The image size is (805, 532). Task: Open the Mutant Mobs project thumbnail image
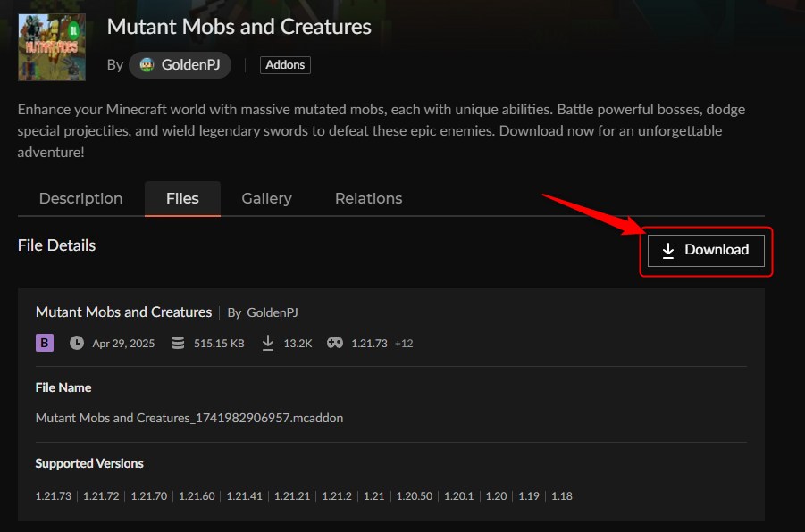click(x=52, y=47)
